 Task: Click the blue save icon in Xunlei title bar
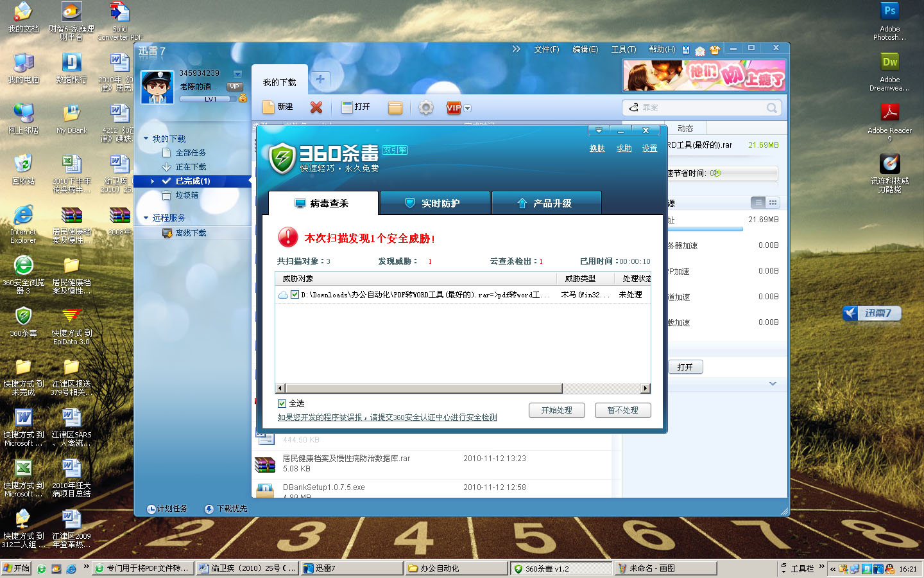click(x=687, y=50)
